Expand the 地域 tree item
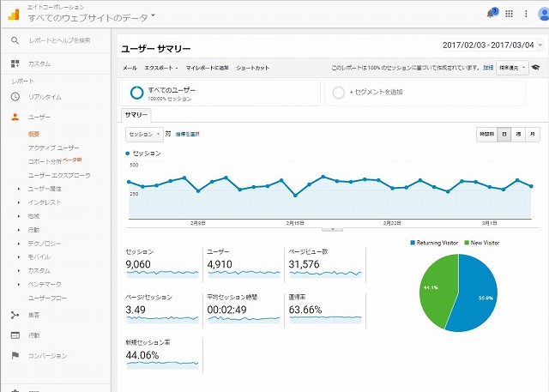The height and width of the screenshot is (392, 549). coord(19,216)
